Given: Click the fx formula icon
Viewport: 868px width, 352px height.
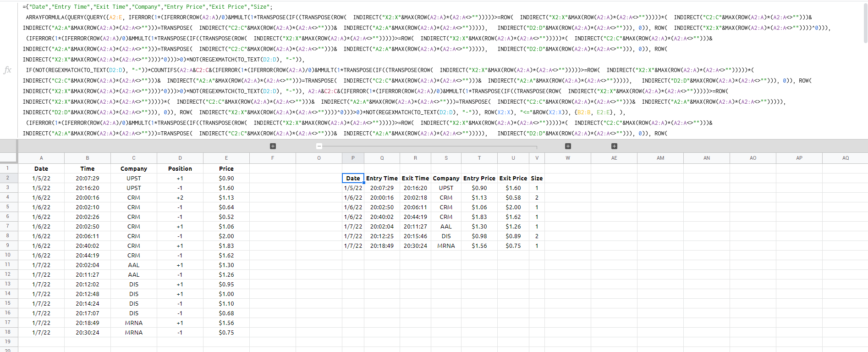Looking at the screenshot, I should point(7,70).
